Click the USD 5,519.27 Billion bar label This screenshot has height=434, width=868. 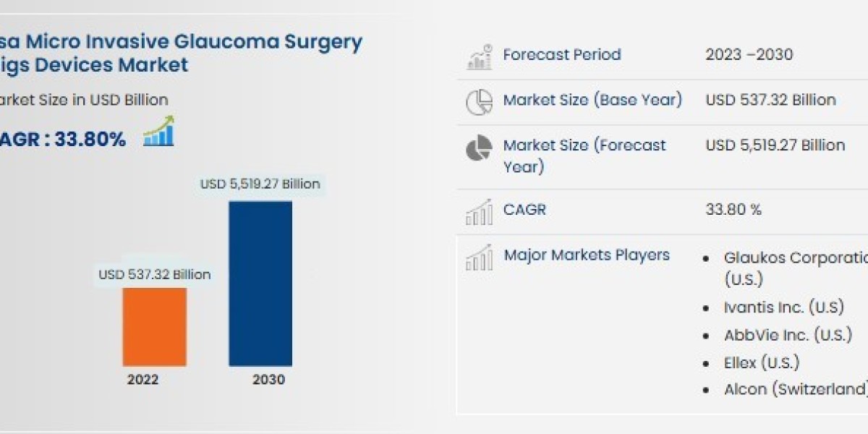pos(260,184)
